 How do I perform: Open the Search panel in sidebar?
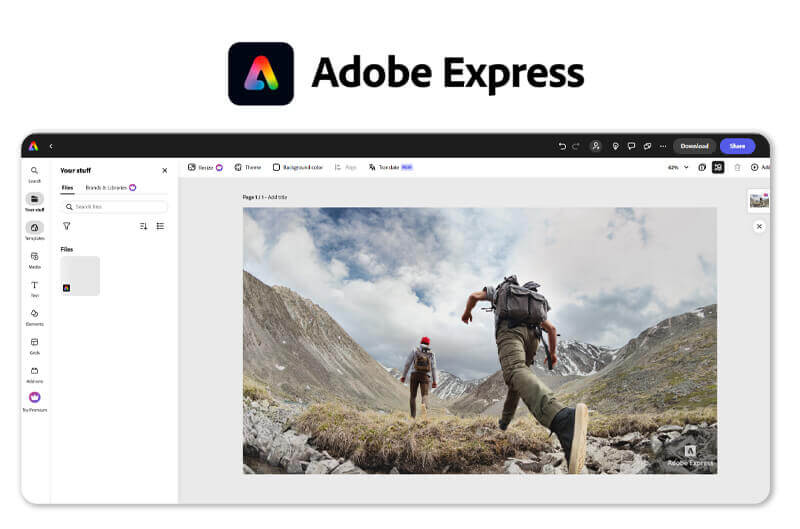[x=34, y=174]
